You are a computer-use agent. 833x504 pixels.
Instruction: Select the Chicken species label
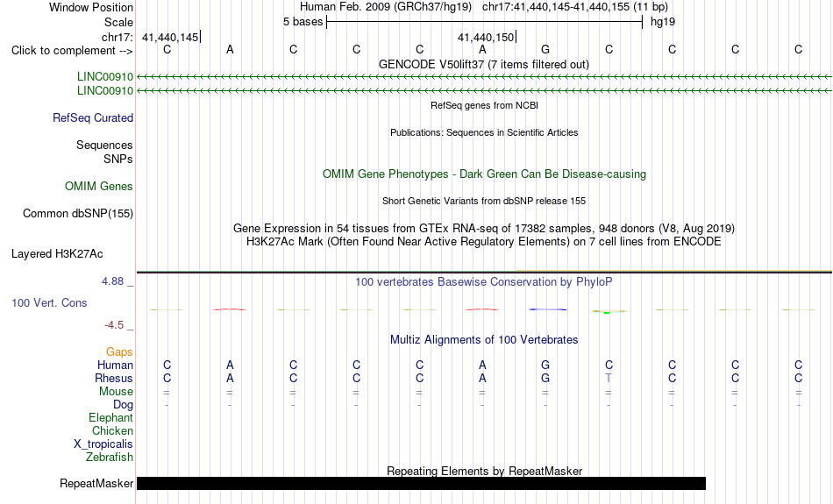(112, 430)
